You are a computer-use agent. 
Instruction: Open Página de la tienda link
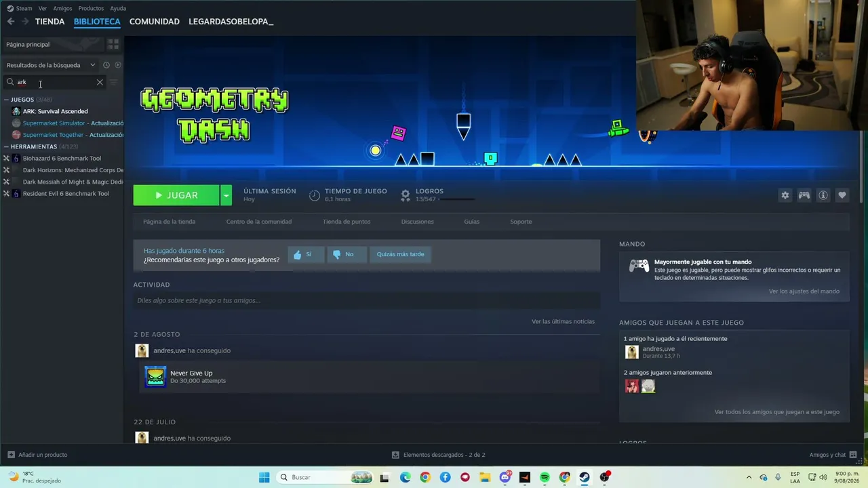(170, 222)
